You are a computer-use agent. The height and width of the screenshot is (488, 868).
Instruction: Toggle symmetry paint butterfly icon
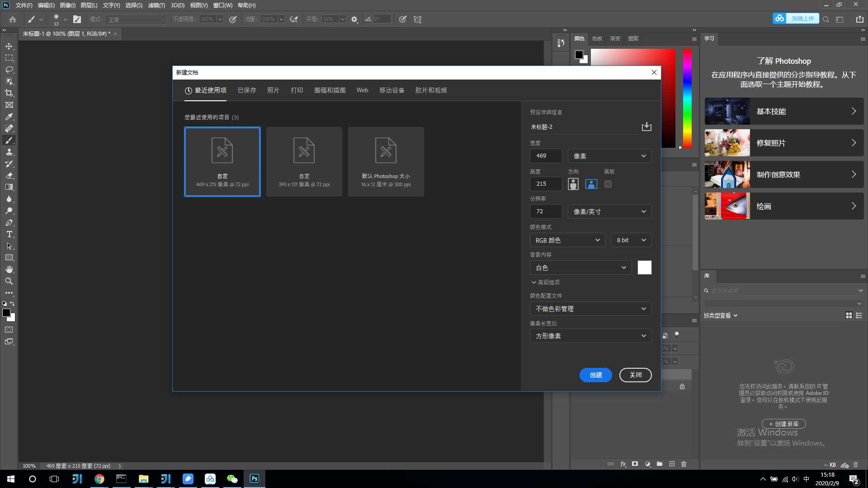click(x=417, y=19)
